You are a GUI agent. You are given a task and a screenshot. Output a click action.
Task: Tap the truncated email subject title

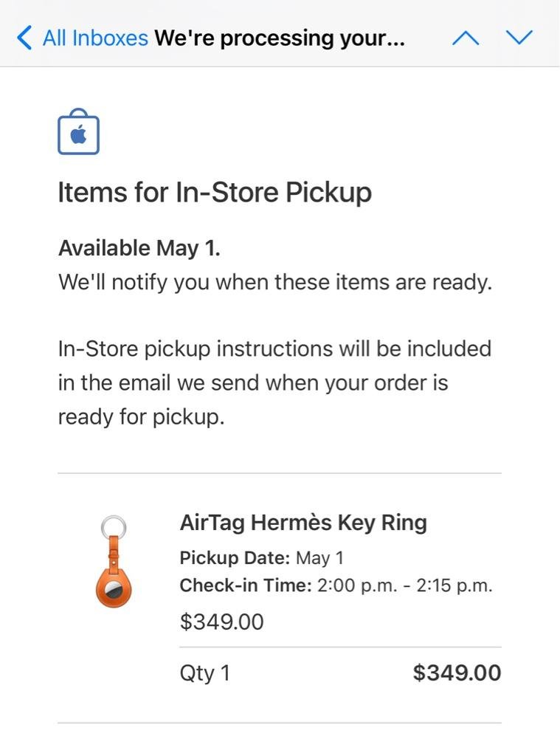pyautogui.click(x=279, y=38)
